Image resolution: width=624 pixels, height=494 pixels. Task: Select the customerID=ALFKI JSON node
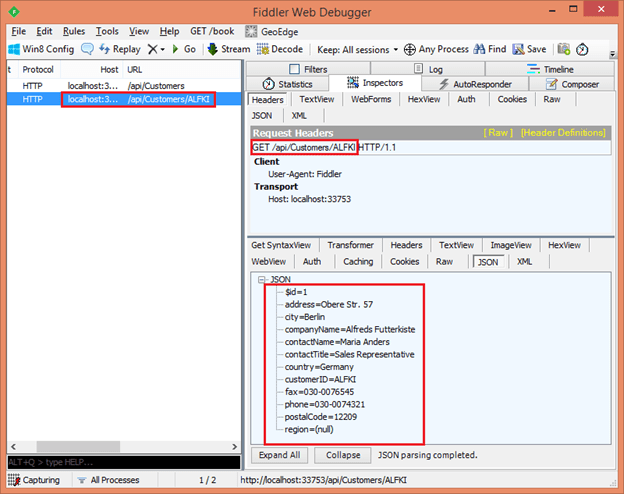click(x=320, y=379)
